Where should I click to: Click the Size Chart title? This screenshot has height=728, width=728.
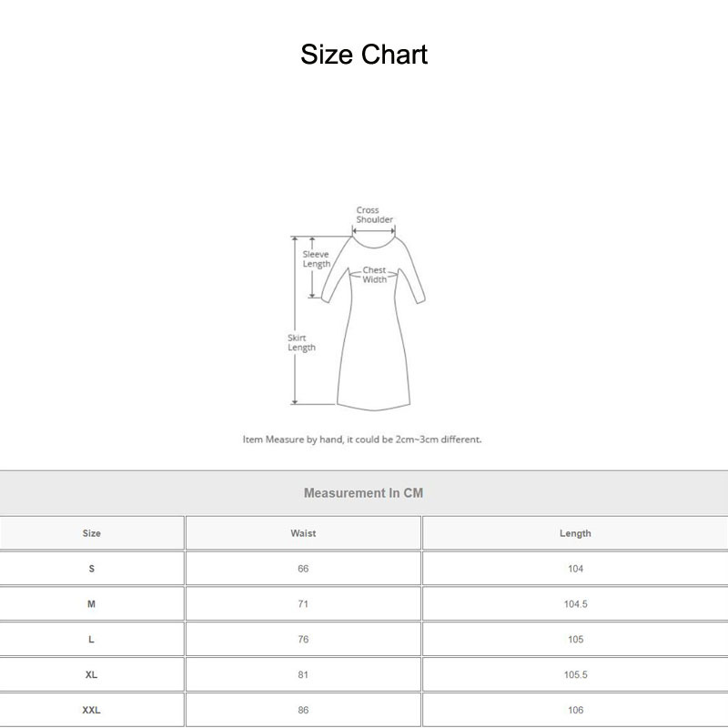click(364, 55)
